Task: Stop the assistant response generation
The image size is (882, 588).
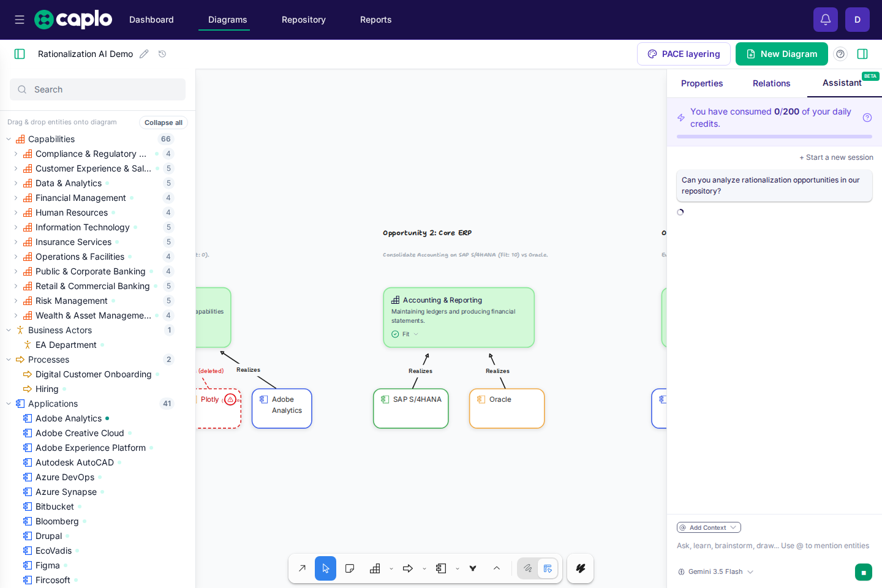Action: pos(864,572)
